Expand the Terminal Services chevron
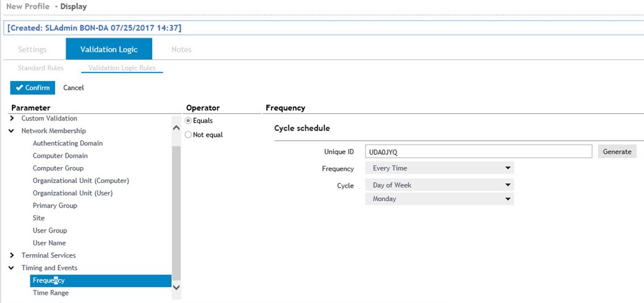644x303 pixels. pyautogui.click(x=12, y=255)
